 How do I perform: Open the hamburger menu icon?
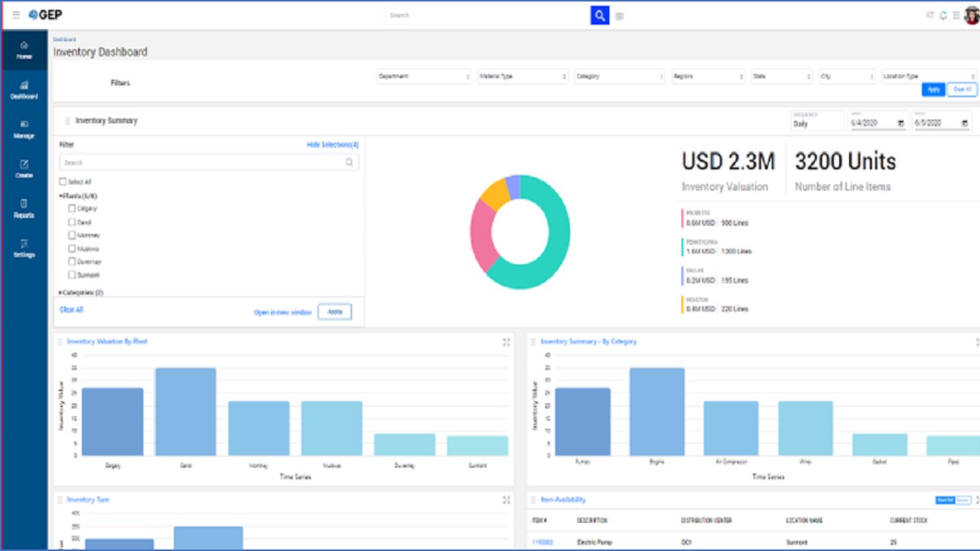point(16,15)
